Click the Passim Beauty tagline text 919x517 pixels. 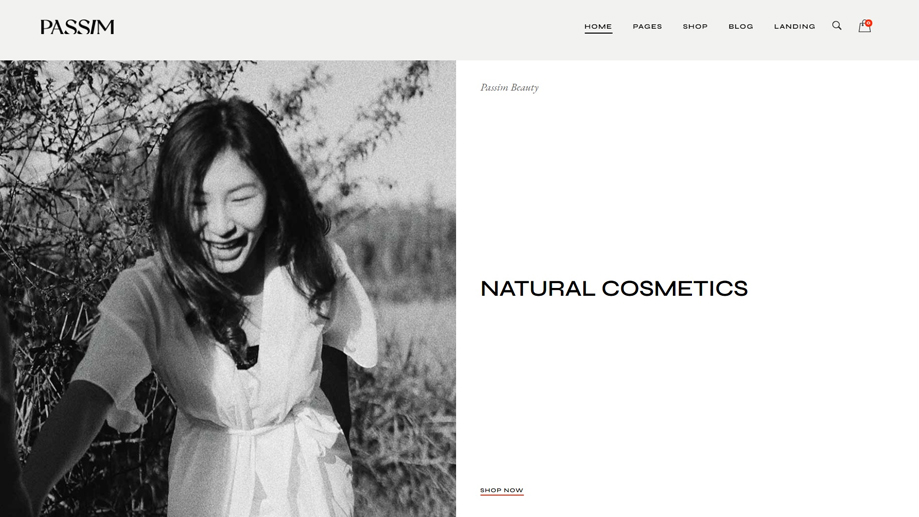pos(509,87)
